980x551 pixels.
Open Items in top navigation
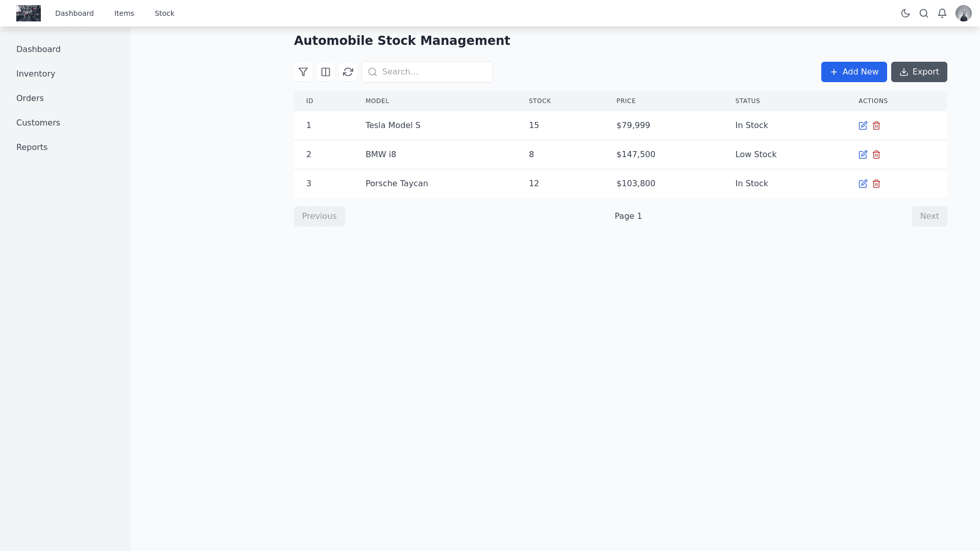pyautogui.click(x=124, y=13)
